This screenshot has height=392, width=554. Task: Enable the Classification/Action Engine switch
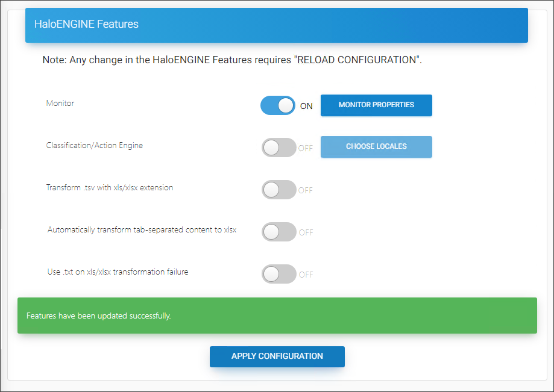(x=278, y=147)
